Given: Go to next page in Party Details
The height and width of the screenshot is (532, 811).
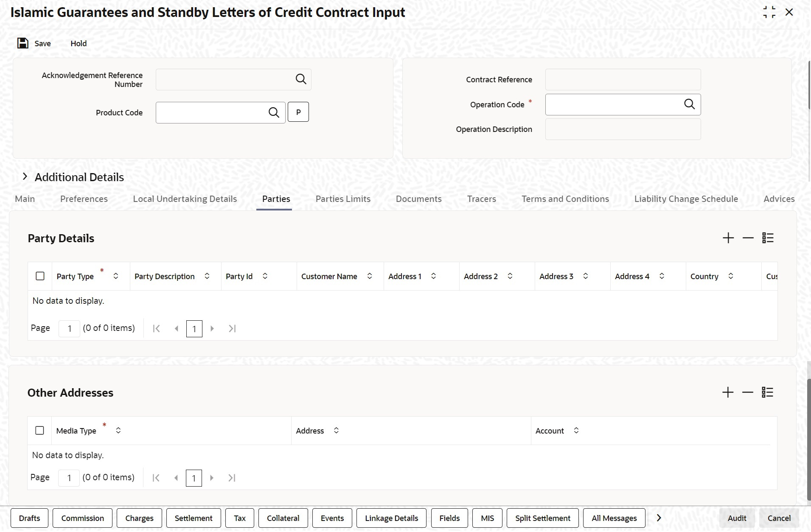Looking at the screenshot, I should [x=212, y=328].
